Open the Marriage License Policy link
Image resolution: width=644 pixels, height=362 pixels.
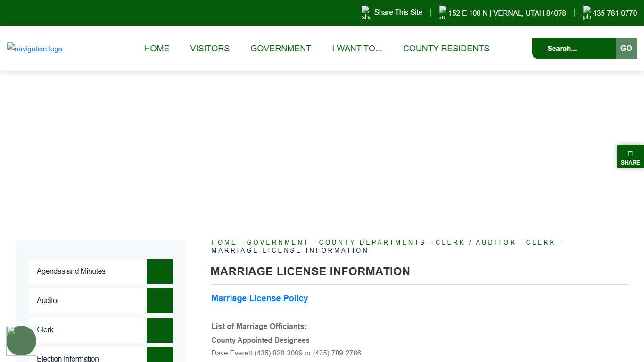coord(259,298)
